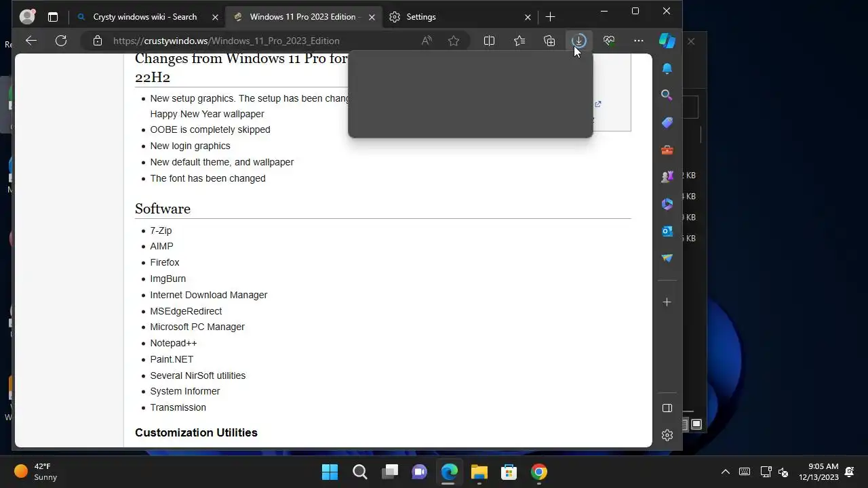
Task: Open sidebar Search tool
Action: 667,96
